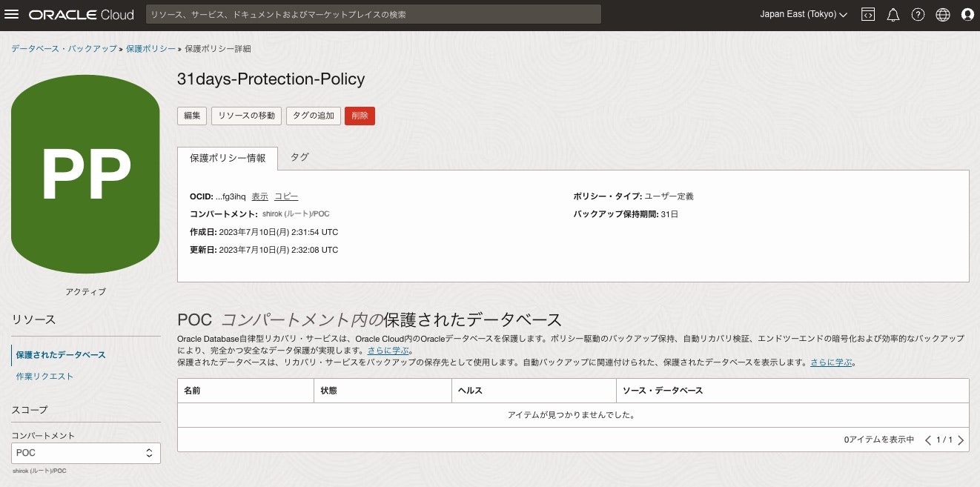
Task: Expand the Japan East (Tokyo) region selector
Action: coord(804,15)
